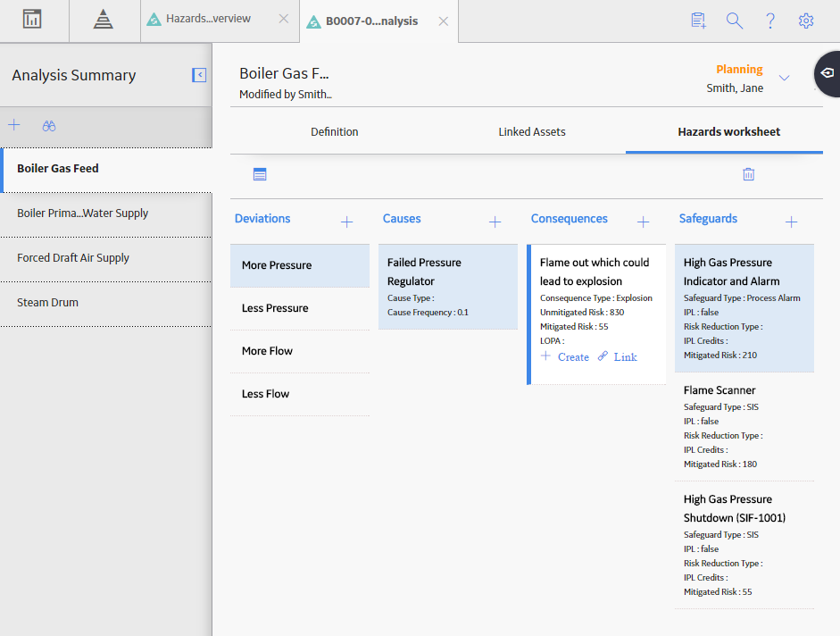Select the More Pressure deviation
The height and width of the screenshot is (636, 840).
pyautogui.click(x=300, y=265)
